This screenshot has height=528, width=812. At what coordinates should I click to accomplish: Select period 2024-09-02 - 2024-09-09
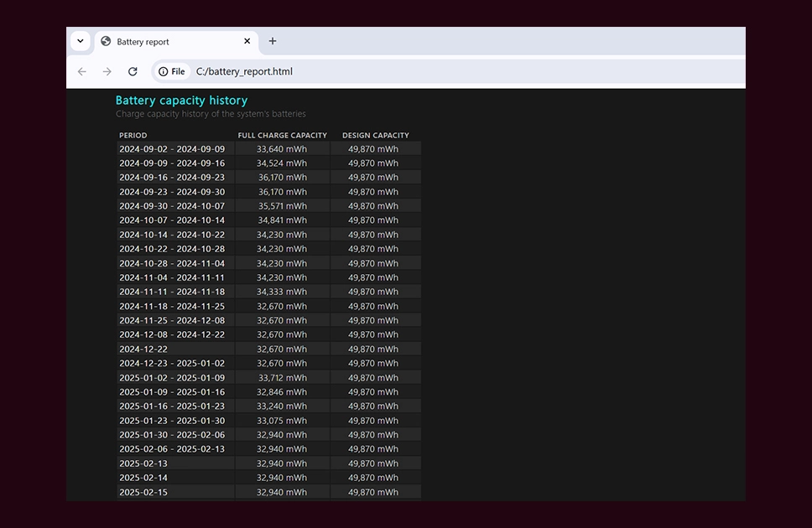coord(172,149)
